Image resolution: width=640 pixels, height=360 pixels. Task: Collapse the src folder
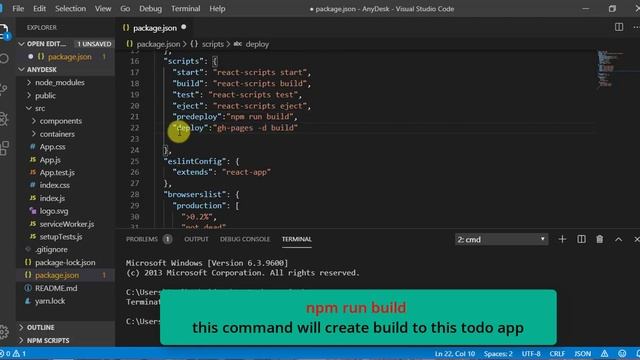(40, 108)
